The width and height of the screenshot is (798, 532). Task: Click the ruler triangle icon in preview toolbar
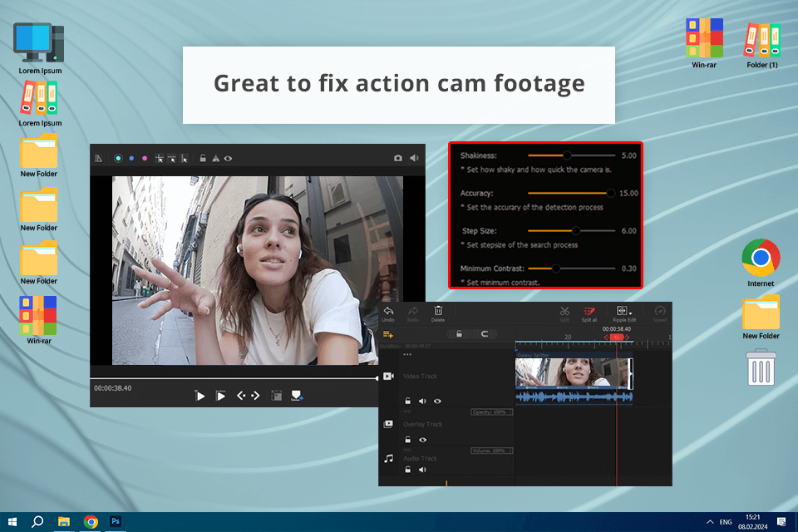point(99,158)
